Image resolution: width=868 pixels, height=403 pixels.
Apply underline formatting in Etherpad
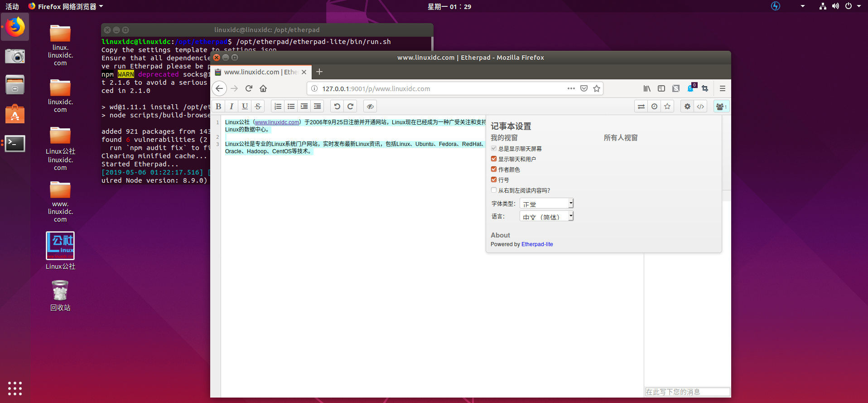click(245, 107)
